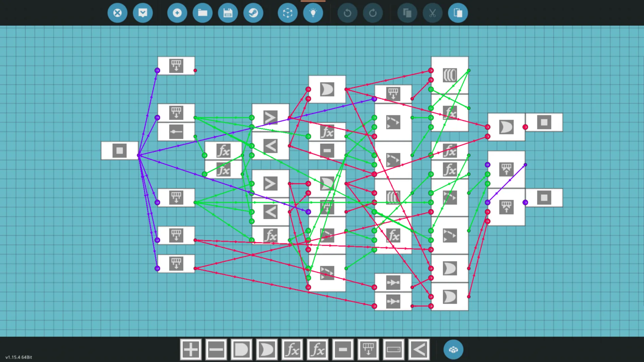The image size is (644, 362).
Task: Click the close editor X button
Action: tap(117, 13)
